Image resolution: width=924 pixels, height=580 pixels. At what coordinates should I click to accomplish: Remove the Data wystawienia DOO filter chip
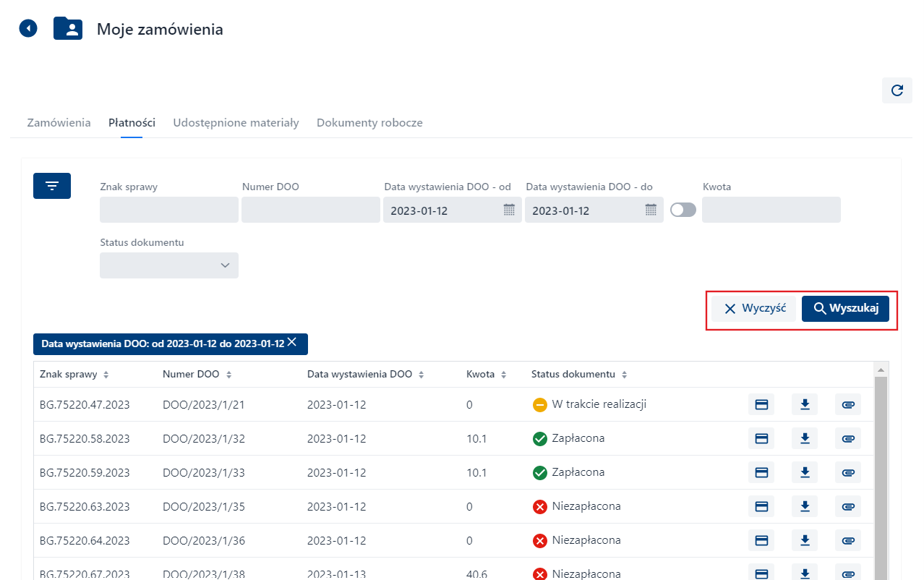click(292, 343)
